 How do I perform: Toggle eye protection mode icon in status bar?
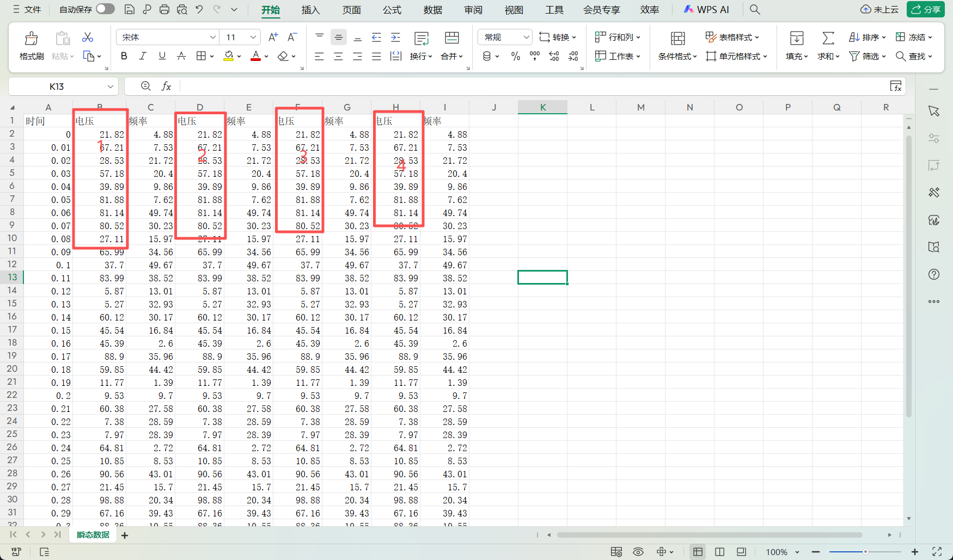(638, 552)
